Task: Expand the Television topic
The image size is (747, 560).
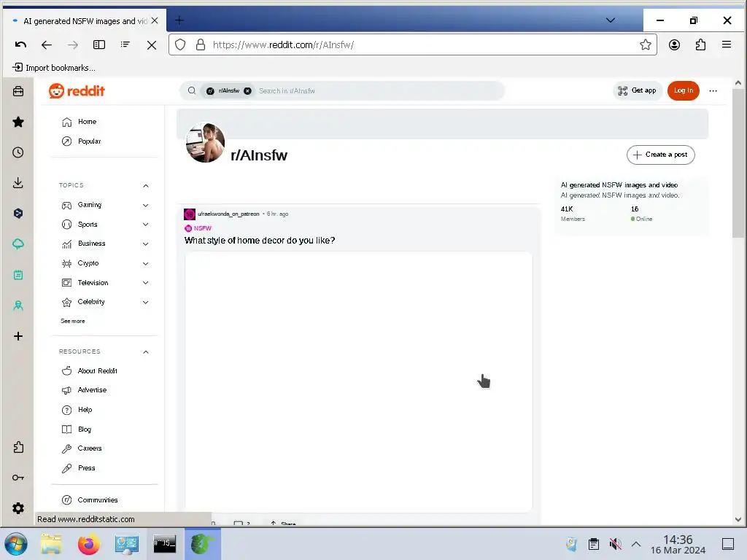Action: (x=146, y=282)
